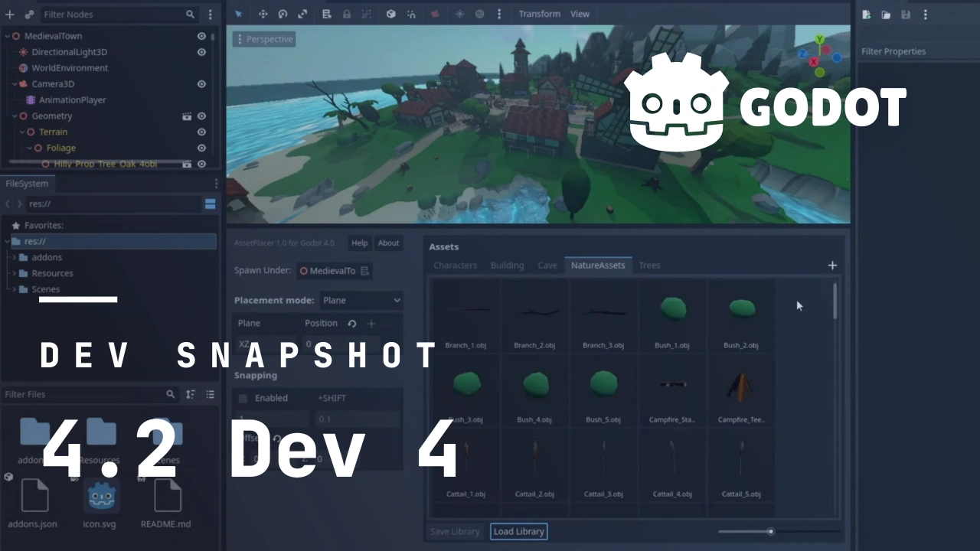Open the View menu
980x551 pixels.
tap(580, 14)
